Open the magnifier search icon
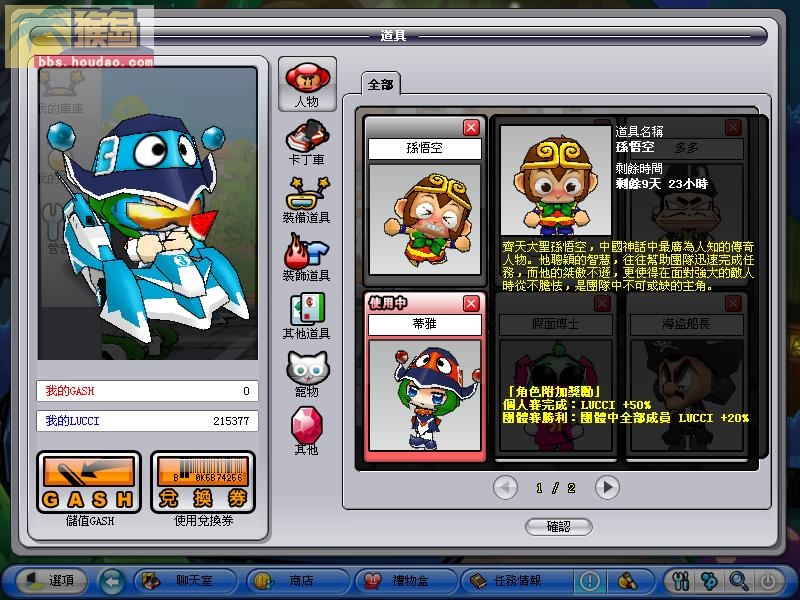The height and width of the screenshot is (600, 800). click(x=739, y=581)
